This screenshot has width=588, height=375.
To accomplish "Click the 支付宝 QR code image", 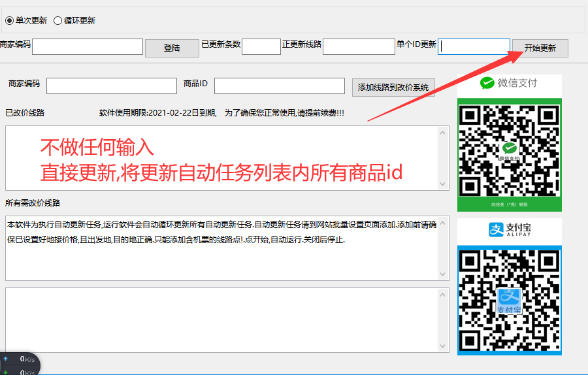I will (509, 301).
